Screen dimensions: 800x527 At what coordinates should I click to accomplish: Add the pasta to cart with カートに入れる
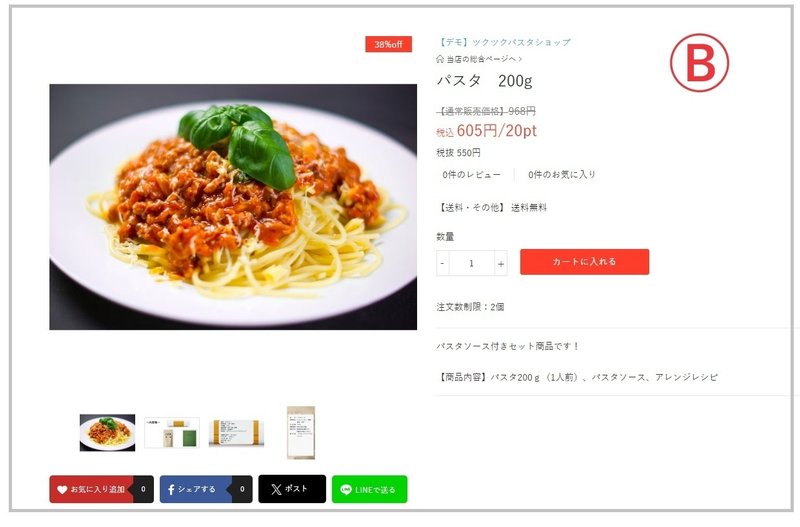(585, 262)
